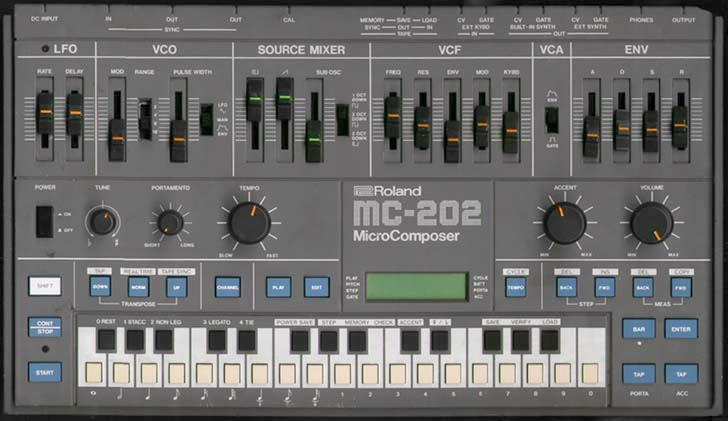Viewport: 728px width, 421px height.
Task: Hit the quarter-note white step key
Action: pos(149,371)
